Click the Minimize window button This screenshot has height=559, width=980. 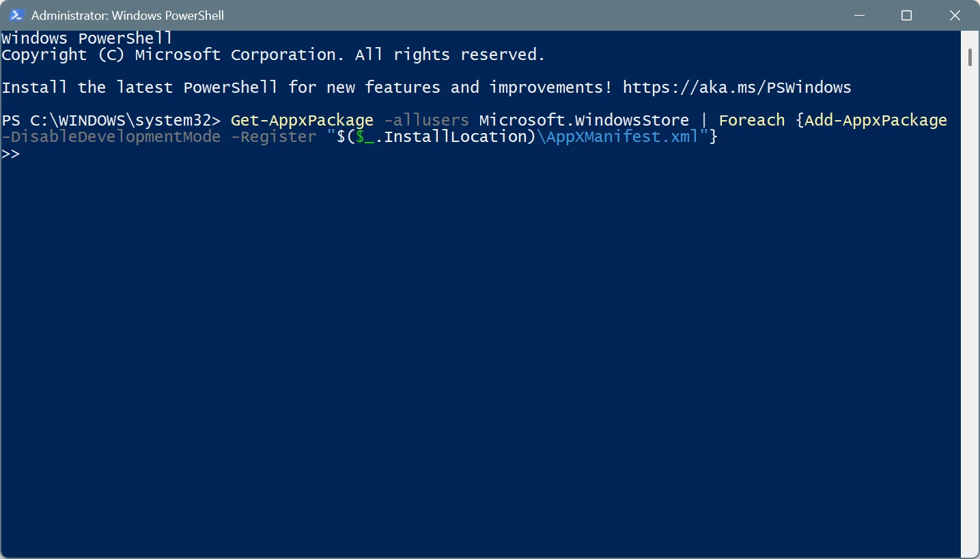[x=859, y=14]
